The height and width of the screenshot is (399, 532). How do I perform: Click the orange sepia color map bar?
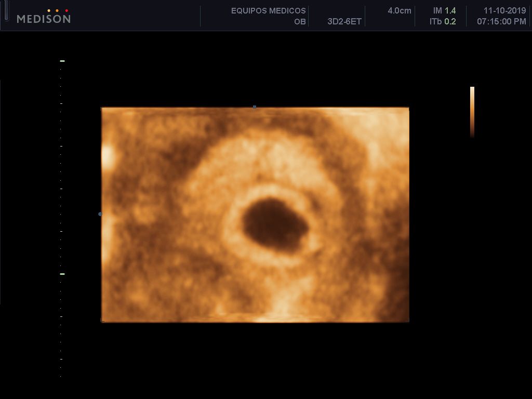pyautogui.click(x=472, y=112)
